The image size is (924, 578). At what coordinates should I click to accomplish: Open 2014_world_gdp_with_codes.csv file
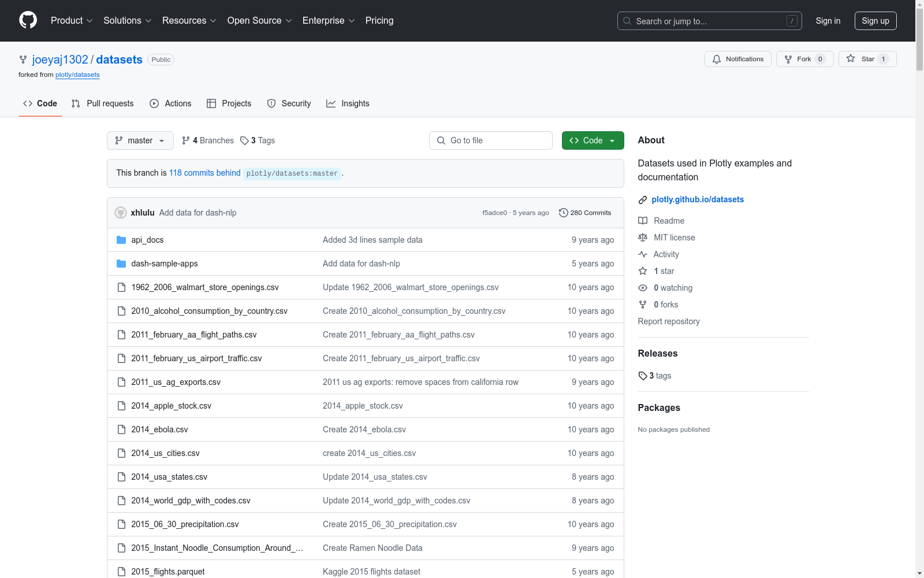pos(191,501)
